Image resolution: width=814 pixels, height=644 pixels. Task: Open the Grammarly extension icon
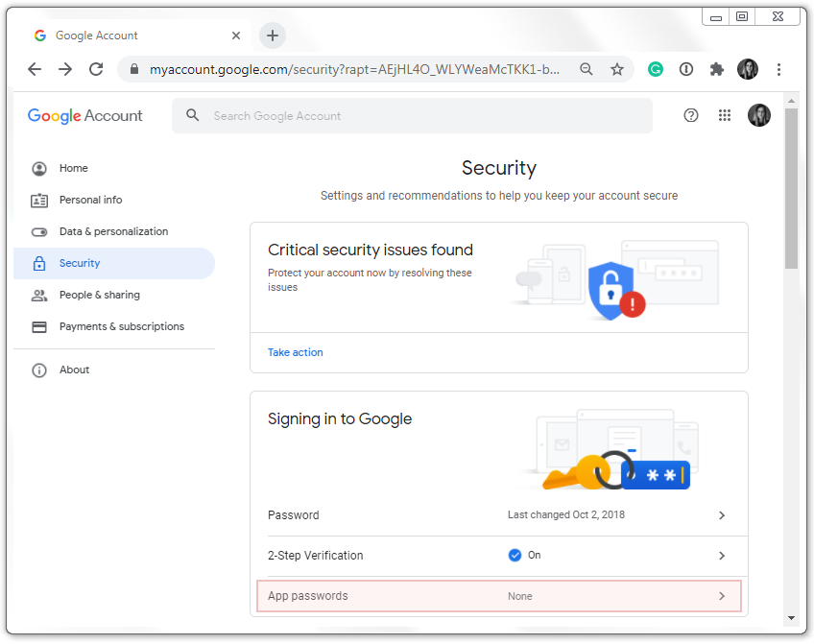tap(656, 69)
